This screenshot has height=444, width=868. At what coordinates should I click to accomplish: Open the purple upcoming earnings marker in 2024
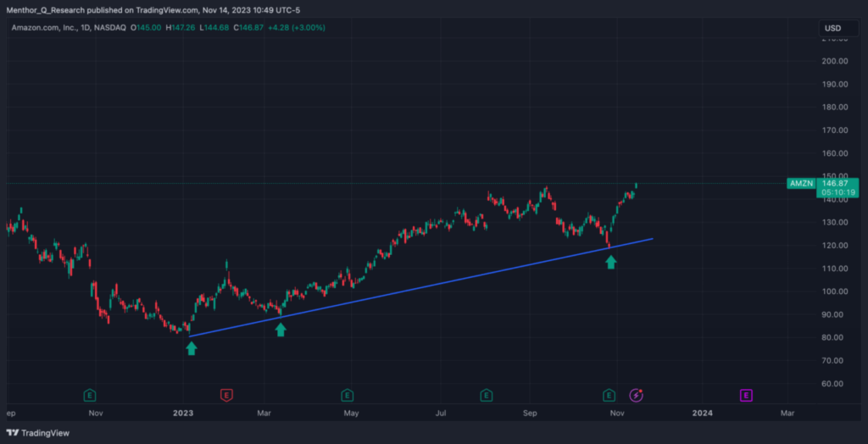point(746,396)
